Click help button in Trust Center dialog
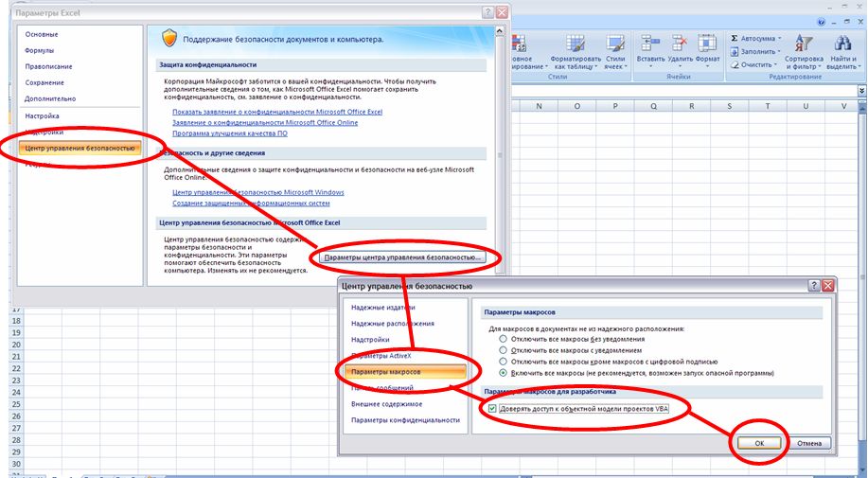This screenshot has width=868, height=478. coord(814,286)
